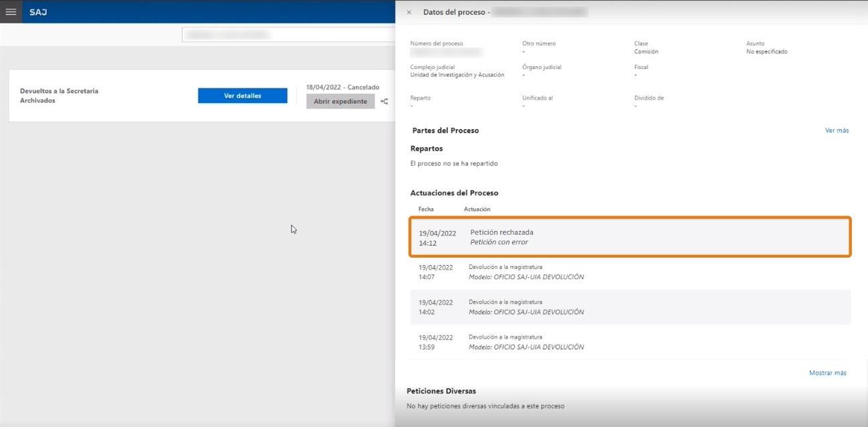Click the Actuación column header
Screen dimensions: 868x427
[477, 209]
